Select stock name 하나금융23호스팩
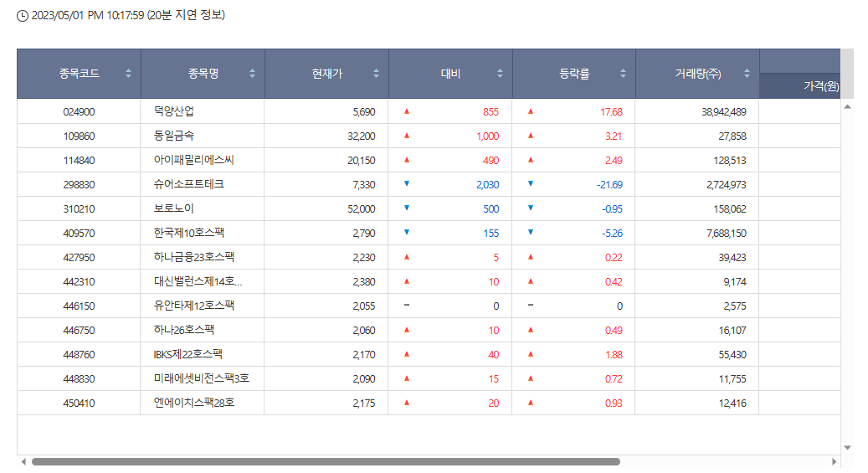This screenshot has width=868, height=473. click(x=193, y=258)
